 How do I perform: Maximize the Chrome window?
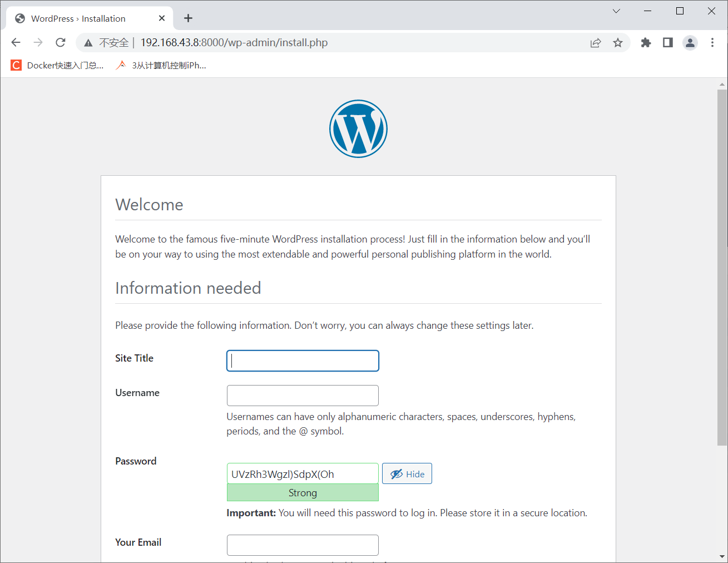(x=680, y=11)
